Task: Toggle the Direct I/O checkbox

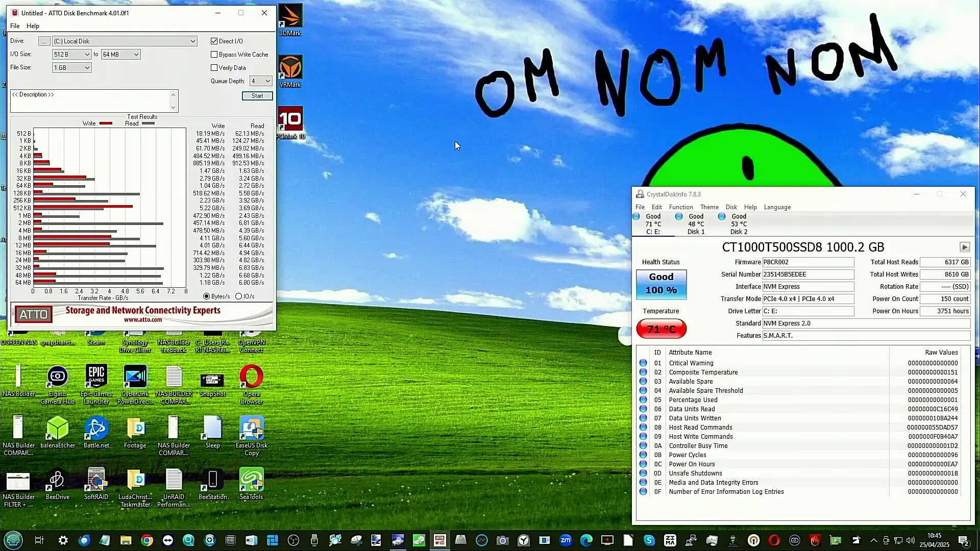Action: 214,41
